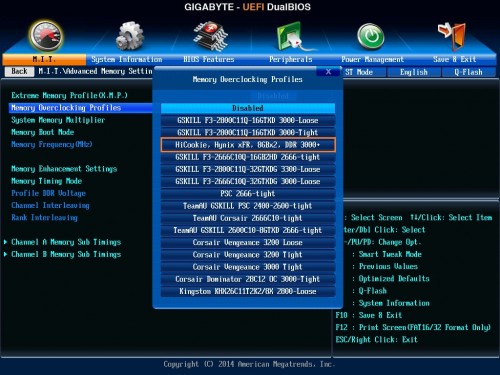The height and width of the screenshot is (375, 500).
Task: Open the BIOS Features tab
Action: pyautogui.click(x=209, y=59)
